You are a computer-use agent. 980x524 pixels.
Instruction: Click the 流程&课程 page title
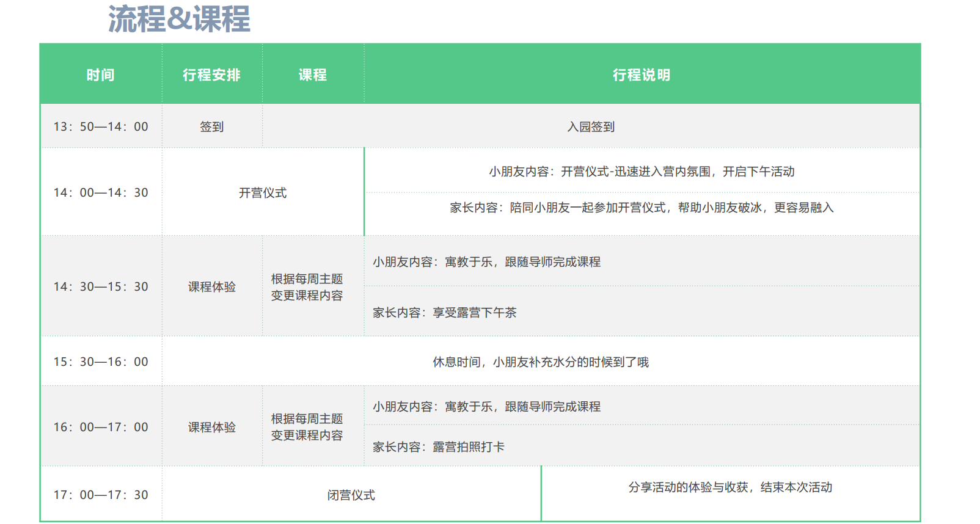(179, 19)
